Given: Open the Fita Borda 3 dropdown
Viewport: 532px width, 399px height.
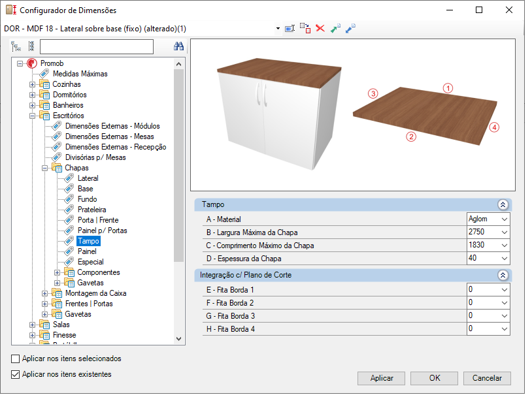Looking at the screenshot, I should 504,316.
